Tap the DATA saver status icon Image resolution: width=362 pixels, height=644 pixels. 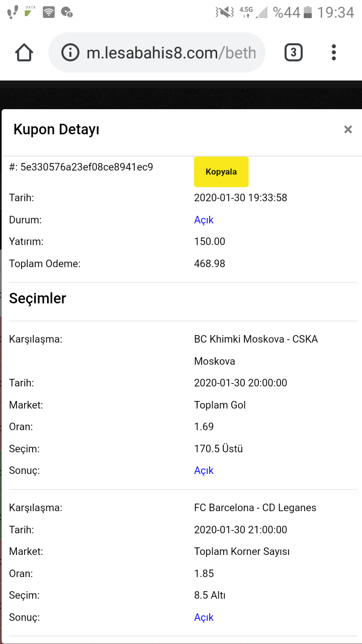pos(30,12)
